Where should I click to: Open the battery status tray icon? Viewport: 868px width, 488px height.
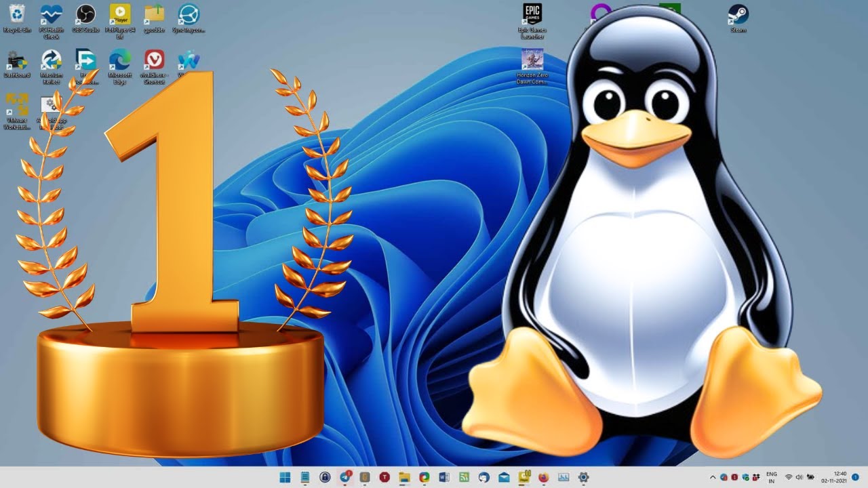point(810,477)
